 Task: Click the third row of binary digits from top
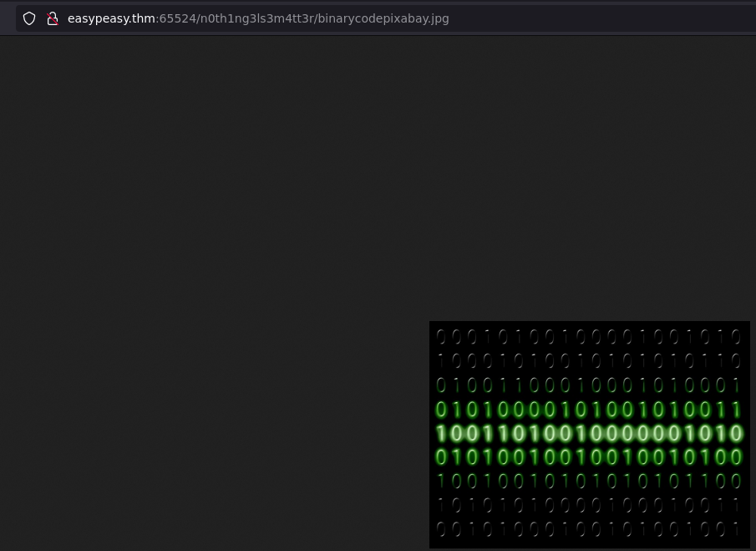589,385
